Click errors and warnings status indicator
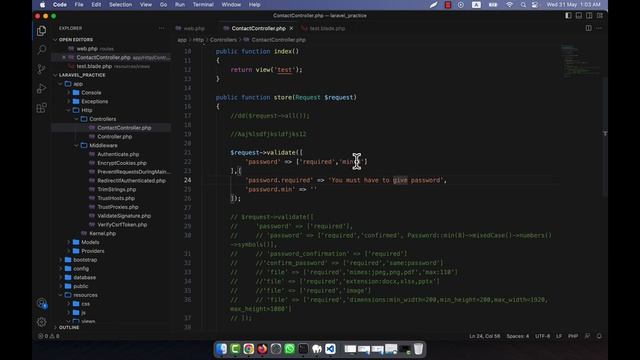 coord(49,336)
